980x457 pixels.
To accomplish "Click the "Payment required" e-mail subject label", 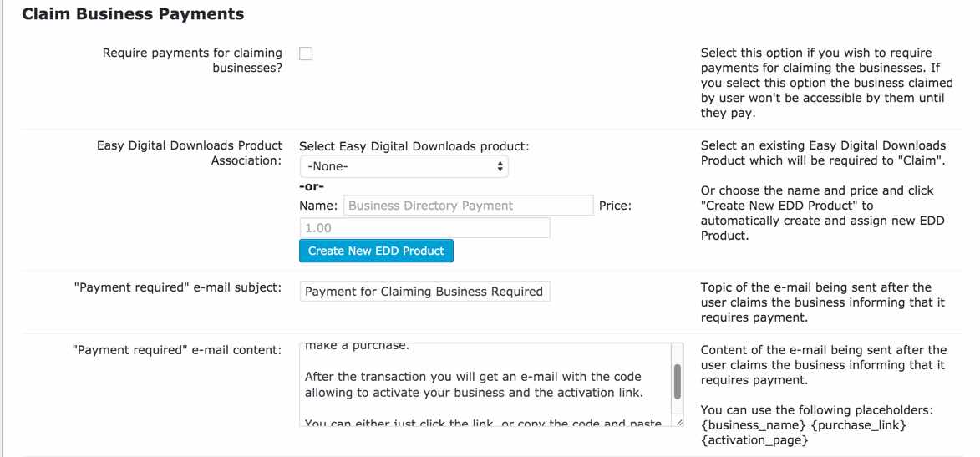I will coord(177,288).
